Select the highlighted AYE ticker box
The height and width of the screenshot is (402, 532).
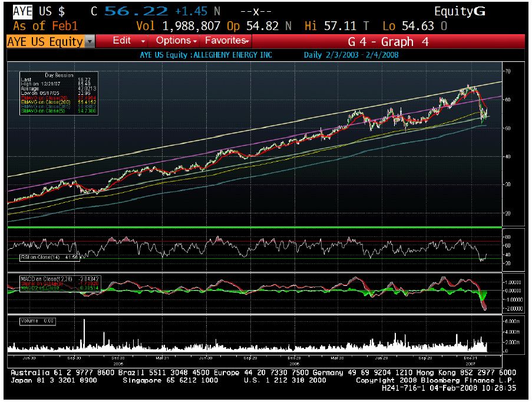click(x=23, y=11)
